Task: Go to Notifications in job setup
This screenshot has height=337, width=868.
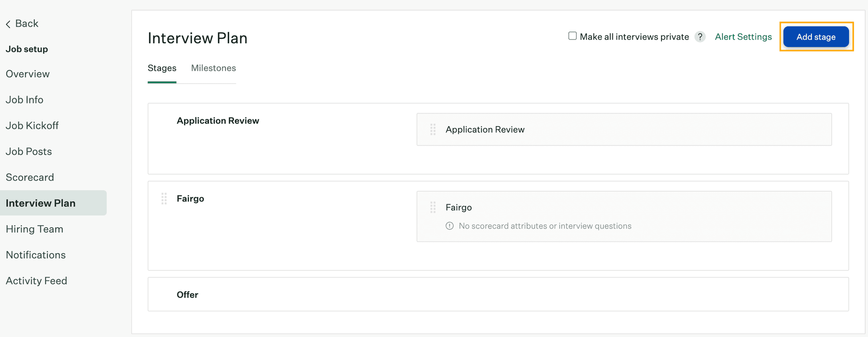Action: (x=36, y=255)
